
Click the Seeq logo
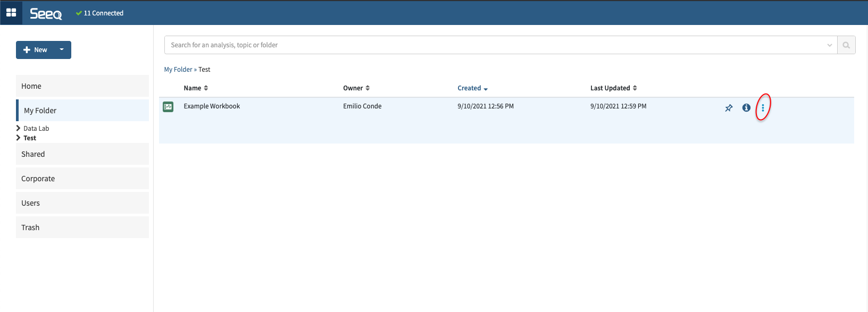[46, 13]
